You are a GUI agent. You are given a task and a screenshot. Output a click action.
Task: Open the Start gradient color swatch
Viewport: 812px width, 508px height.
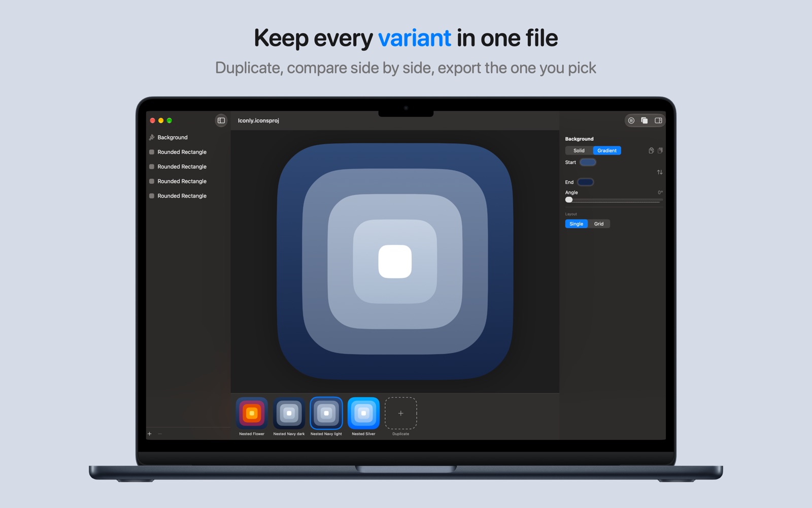[588, 163]
